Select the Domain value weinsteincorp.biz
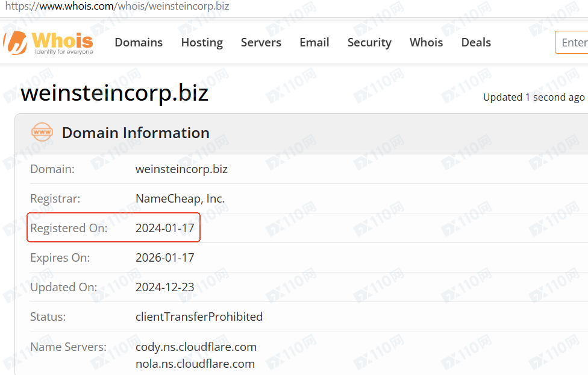The width and height of the screenshot is (588, 375). click(181, 169)
